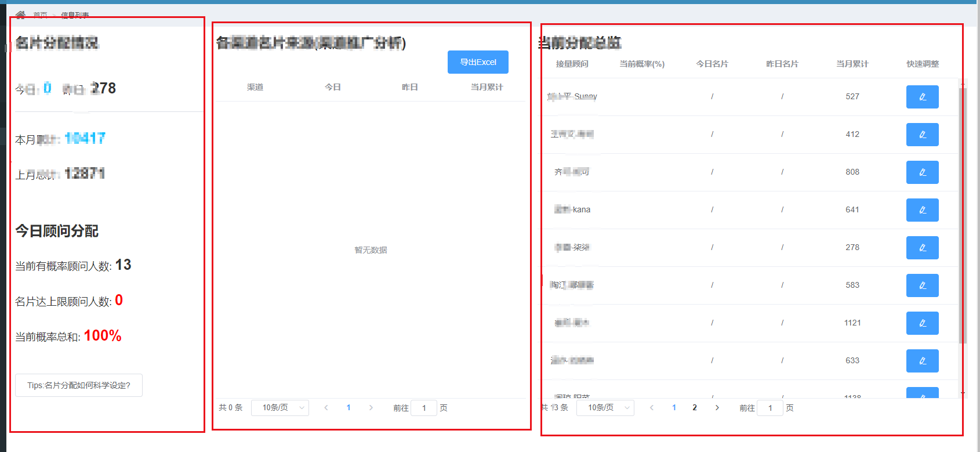Click the scrollbar down arrow in allocation table
Viewport: 980px width, 452px height.
pos(963,393)
